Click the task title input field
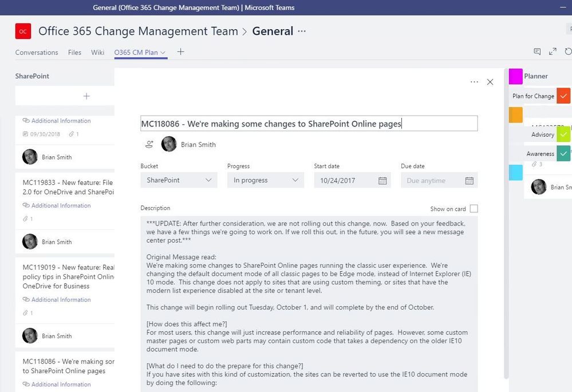 click(x=309, y=124)
